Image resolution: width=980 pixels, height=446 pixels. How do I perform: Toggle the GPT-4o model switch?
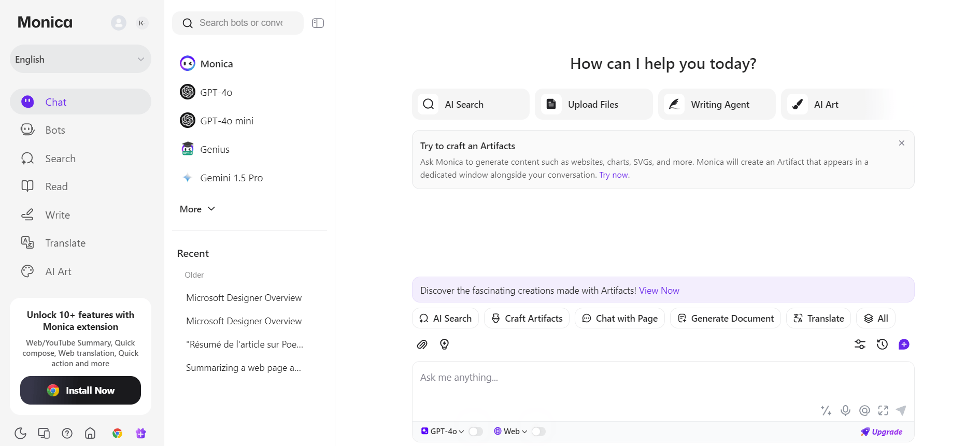coord(475,431)
